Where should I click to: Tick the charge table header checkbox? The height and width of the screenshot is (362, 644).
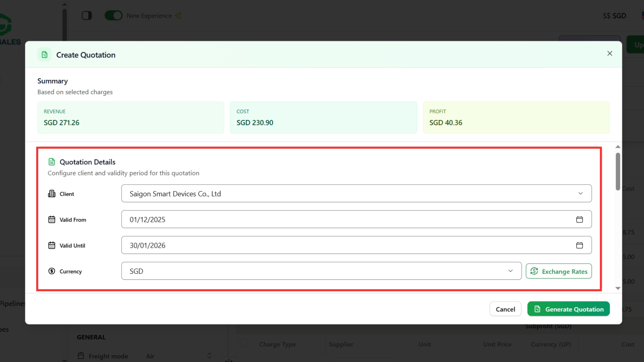click(x=243, y=343)
